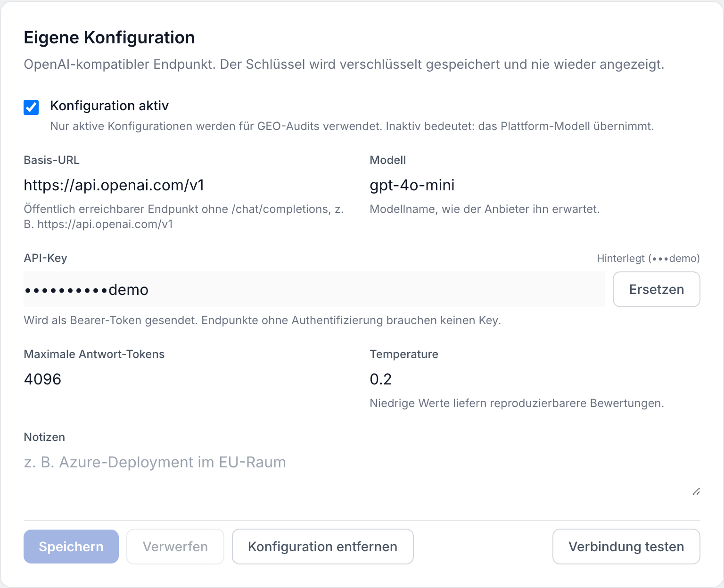Click the Notizen label
The width and height of the screenshot is (724, 588).
coord(44,437)
